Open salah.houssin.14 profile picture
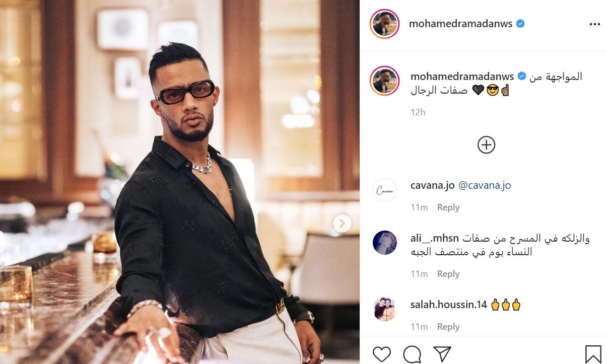 click(385, 309)
